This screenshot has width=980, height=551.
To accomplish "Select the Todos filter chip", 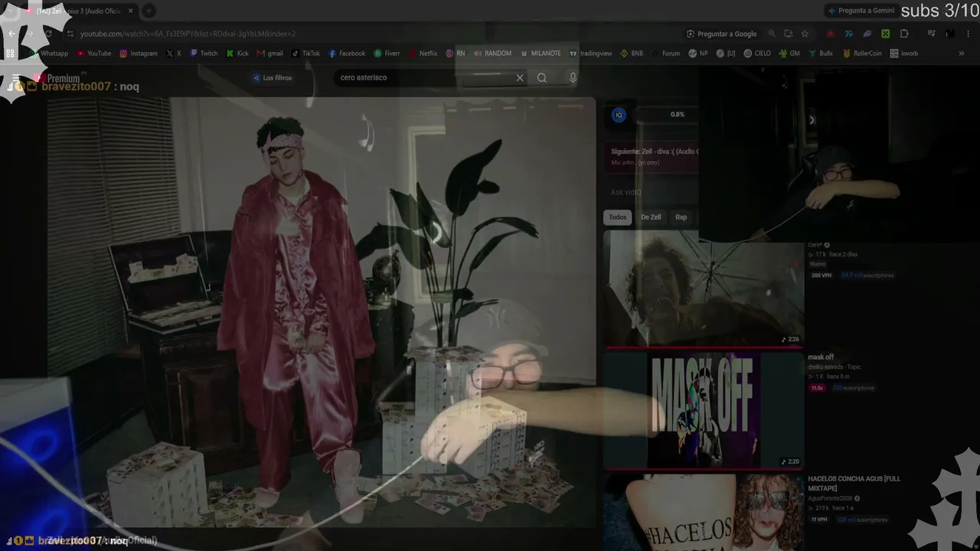I will [617, 217].
